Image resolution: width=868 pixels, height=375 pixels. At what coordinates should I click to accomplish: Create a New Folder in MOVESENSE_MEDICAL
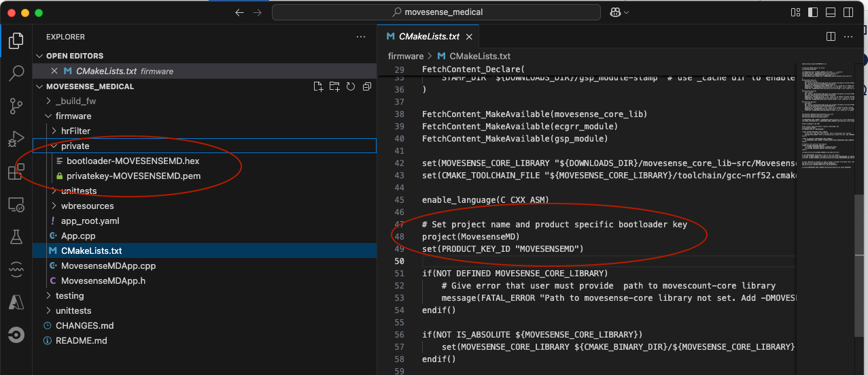tap(334, 86)
